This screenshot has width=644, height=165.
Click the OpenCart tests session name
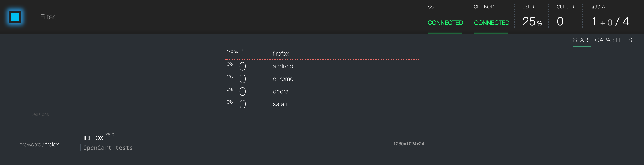click(x=108, y=148)
